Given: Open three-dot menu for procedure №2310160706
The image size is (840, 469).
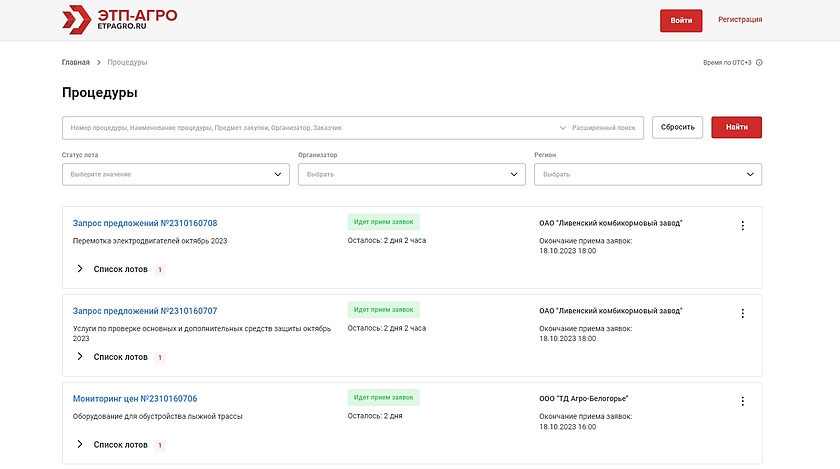Looking at the screenshot, I should click(x=742, y=401).
